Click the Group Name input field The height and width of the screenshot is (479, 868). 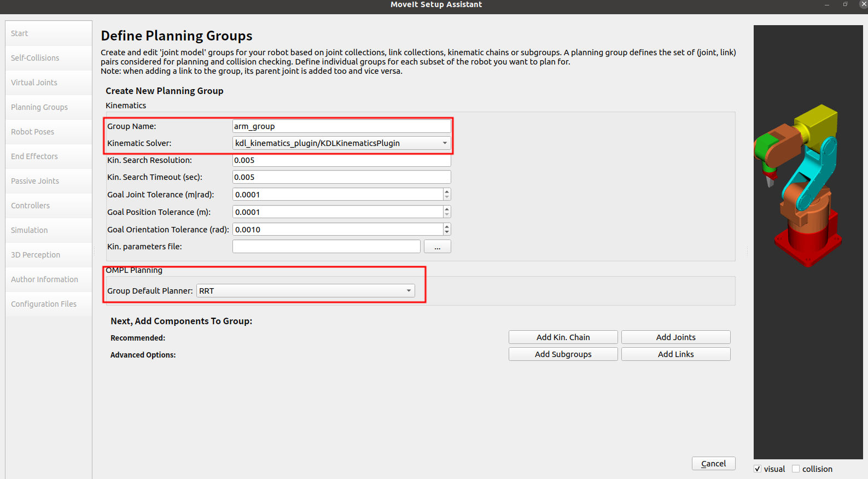342,126
